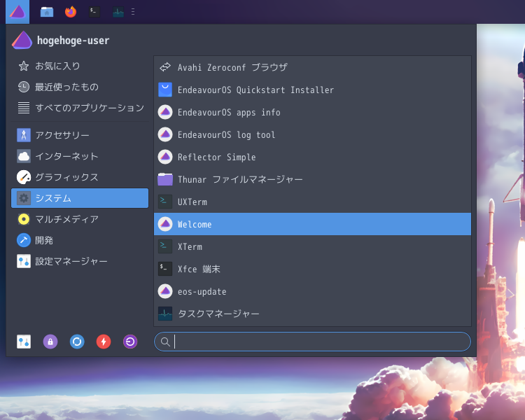
Task: Click the purple lock screen button
Action: (x=50, y=342)
